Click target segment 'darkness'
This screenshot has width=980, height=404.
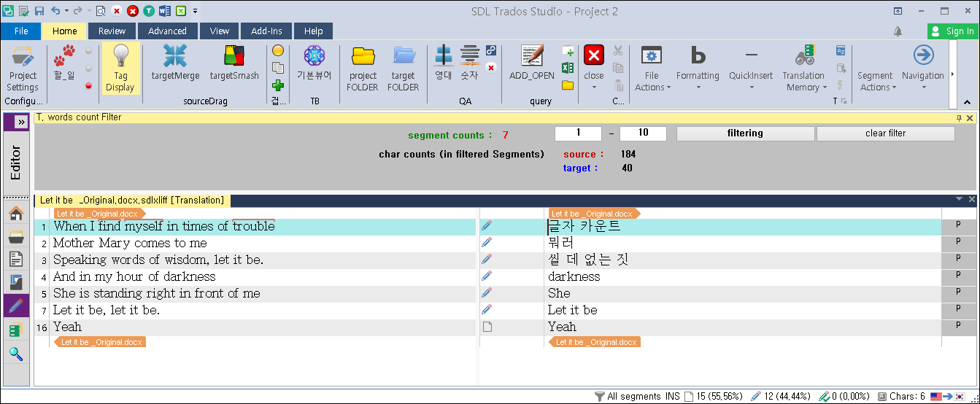(574, 276)
